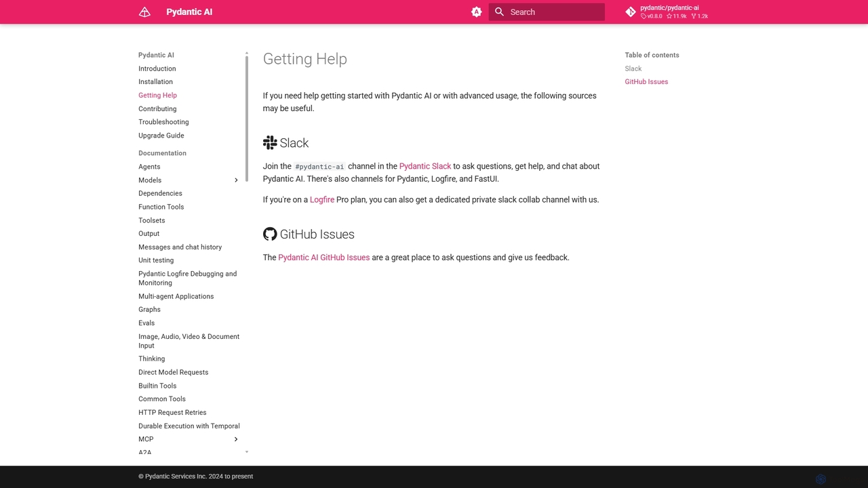
Task: Open the Upgrade Guide page
Action: point(161,136)
